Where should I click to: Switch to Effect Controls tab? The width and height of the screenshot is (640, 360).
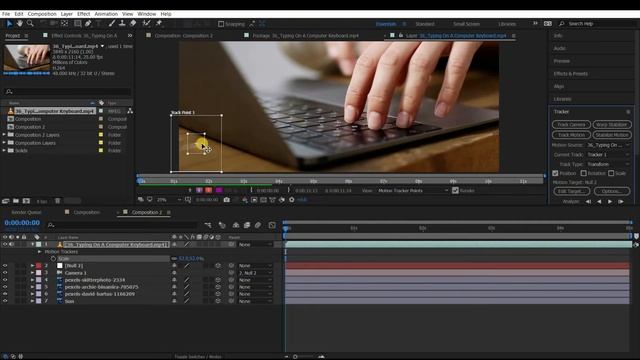tap(84, 36)
